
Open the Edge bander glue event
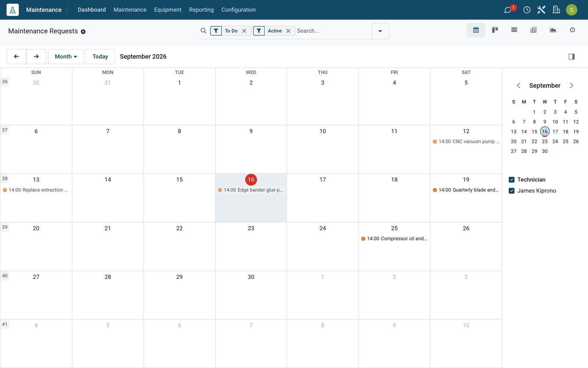(251, 190)
